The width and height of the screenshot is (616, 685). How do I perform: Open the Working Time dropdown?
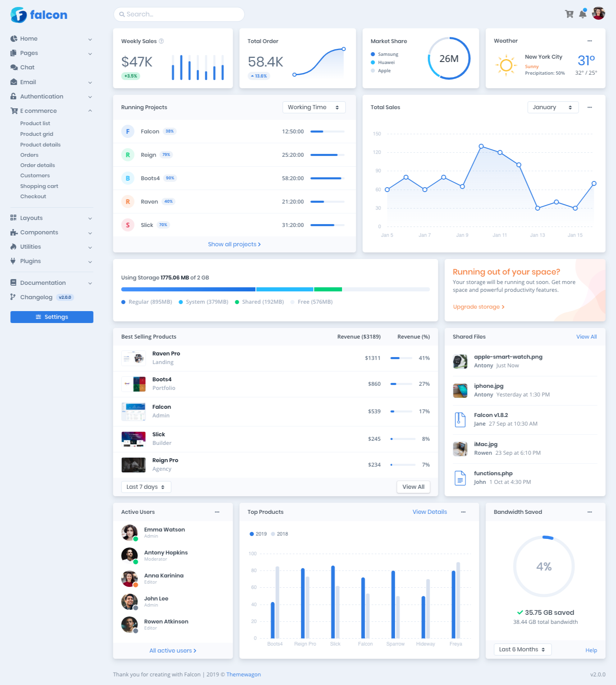pyautogui.click(x=314, y=107)
